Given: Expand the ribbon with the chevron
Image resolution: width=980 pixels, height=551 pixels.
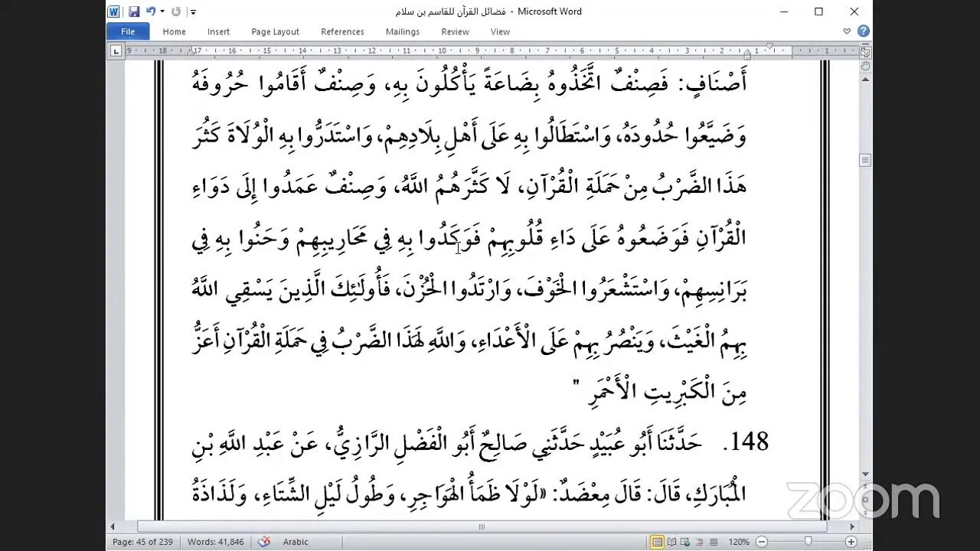Looking at the screenshot, I should pos(847,31).
